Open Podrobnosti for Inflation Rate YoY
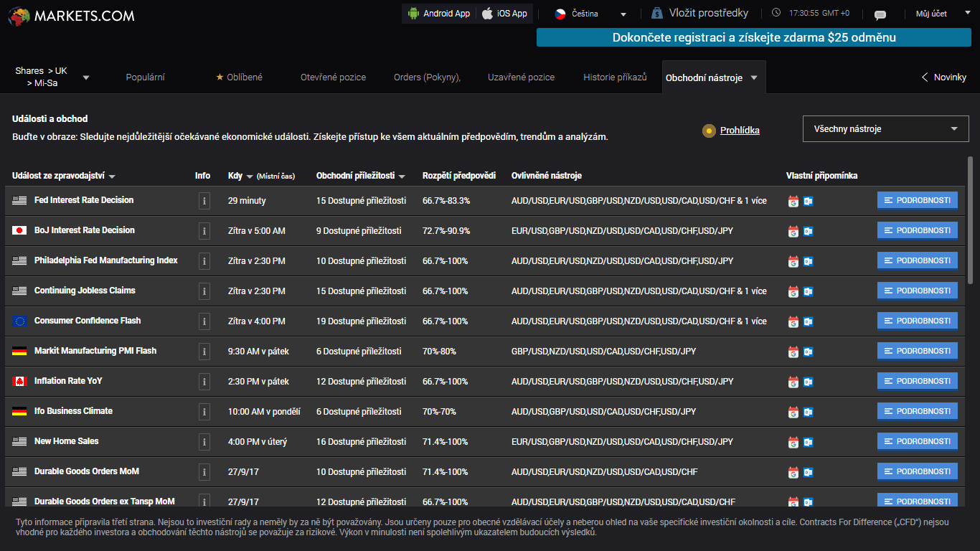 pos(918,381)
